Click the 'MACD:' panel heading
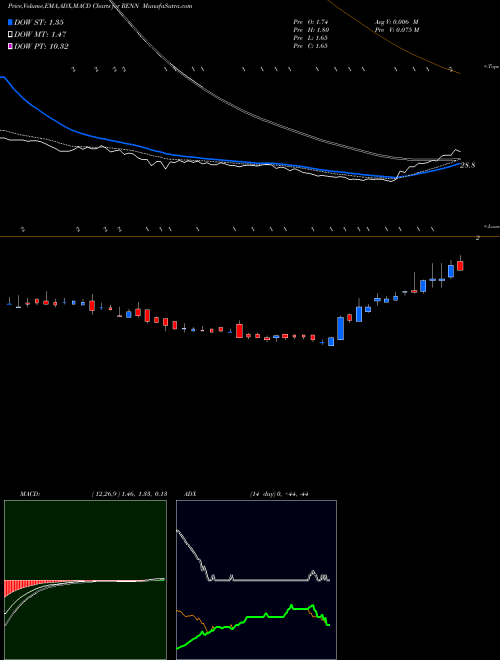 pos(30,494)
